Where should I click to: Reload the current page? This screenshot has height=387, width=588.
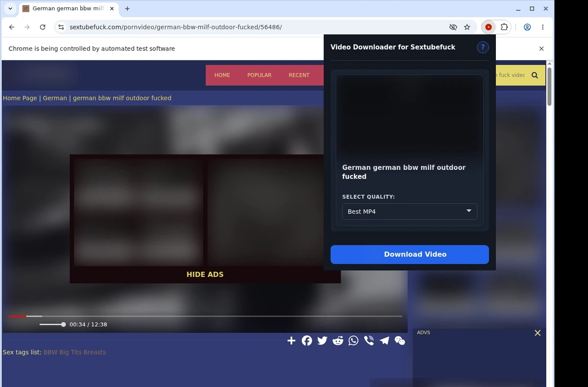(43, 27)
